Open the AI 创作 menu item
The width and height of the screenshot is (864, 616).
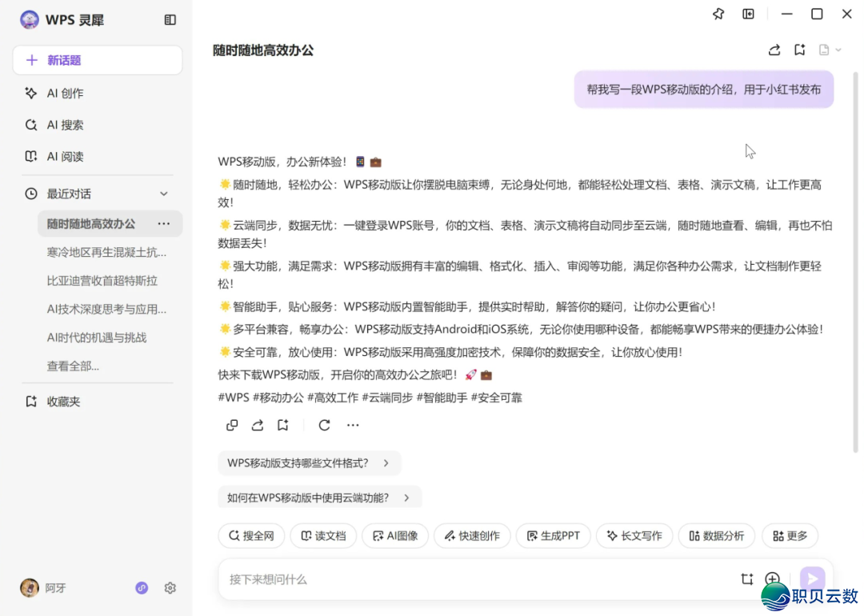pos(65,94)
